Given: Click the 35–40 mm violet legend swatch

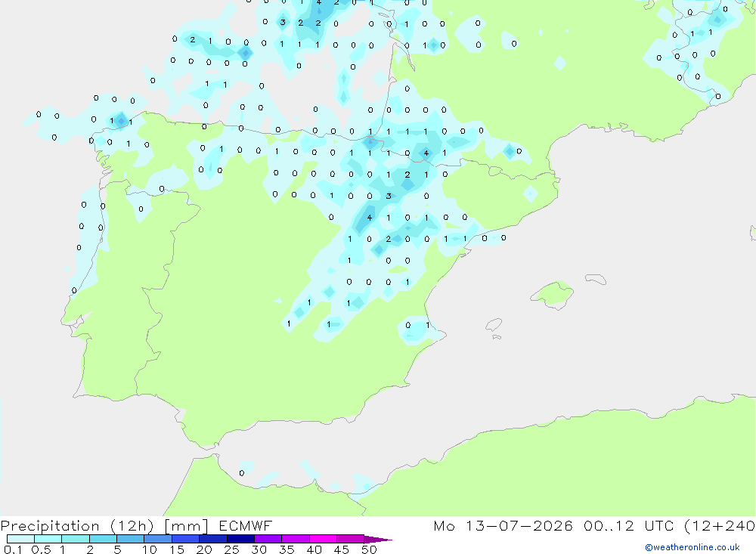Looking at the screenshot, I should coord(296,539).
